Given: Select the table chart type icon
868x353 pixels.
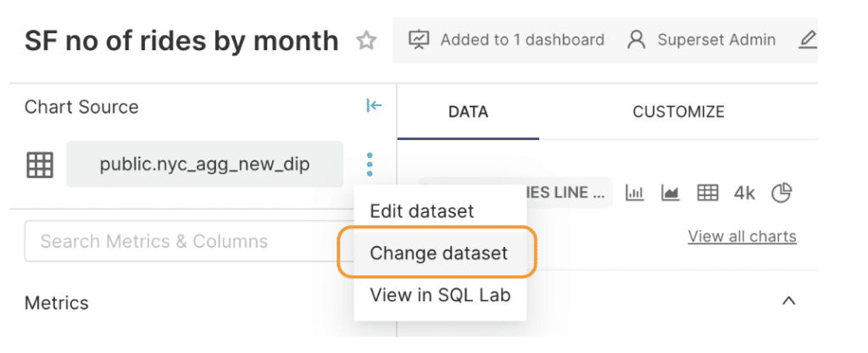Looking at the screenshot, I should 708,193.
